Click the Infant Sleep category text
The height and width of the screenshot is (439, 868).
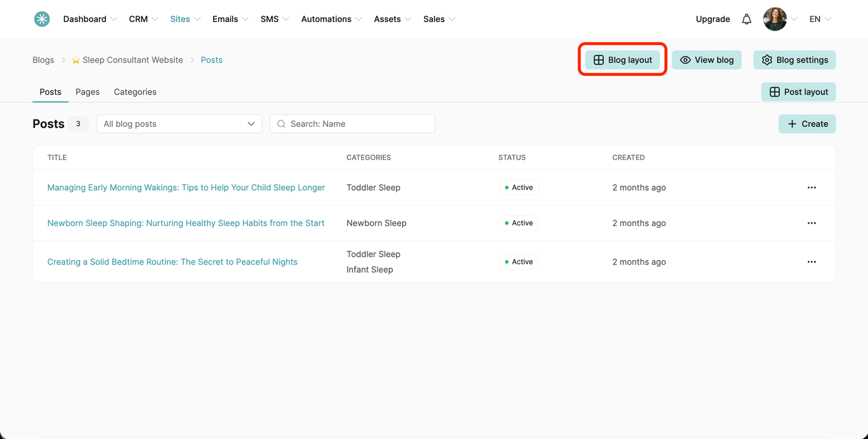tap(370, 270)
